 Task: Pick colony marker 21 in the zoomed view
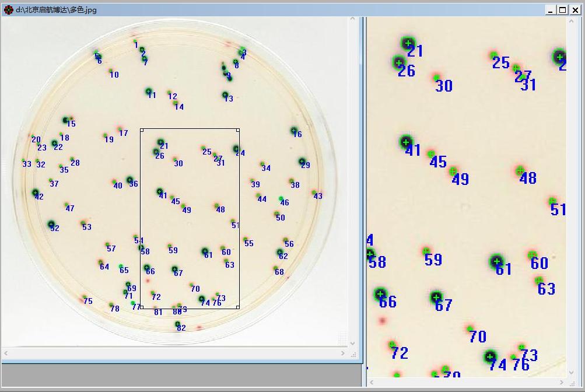tap(408, 44)
